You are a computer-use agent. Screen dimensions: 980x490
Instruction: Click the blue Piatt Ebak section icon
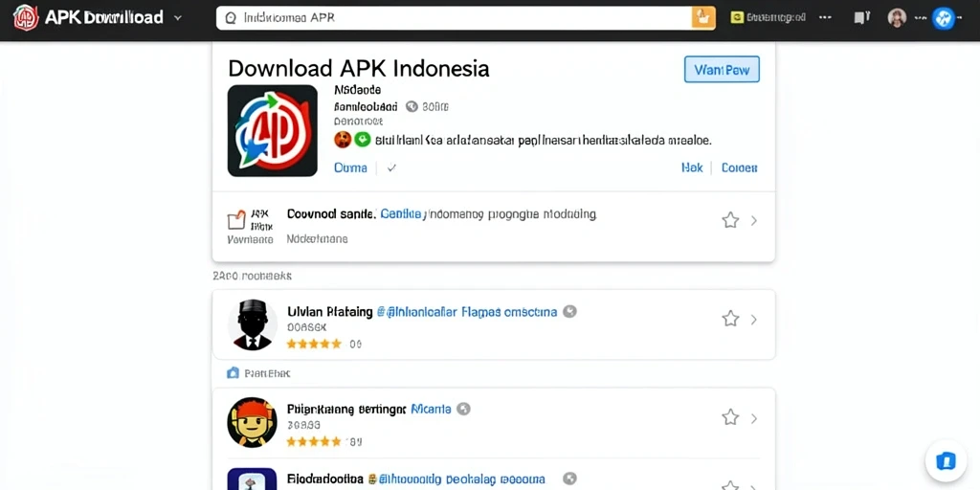234,373
